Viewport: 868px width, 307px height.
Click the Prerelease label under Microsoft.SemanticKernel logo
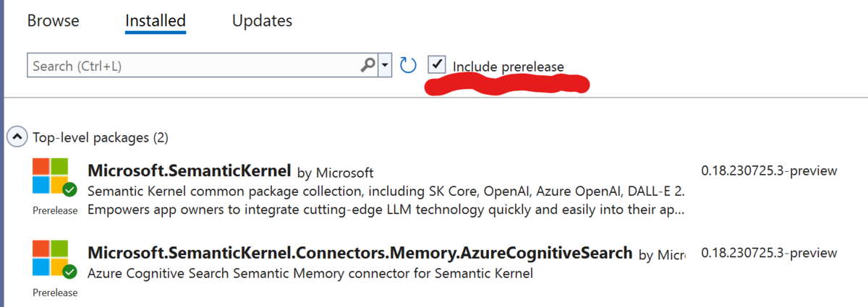(55, 211)
